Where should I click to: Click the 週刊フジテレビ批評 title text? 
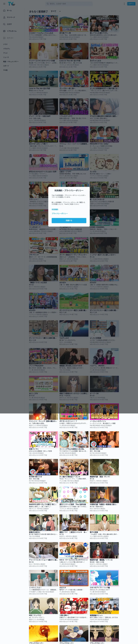click(x=73, y=504)
